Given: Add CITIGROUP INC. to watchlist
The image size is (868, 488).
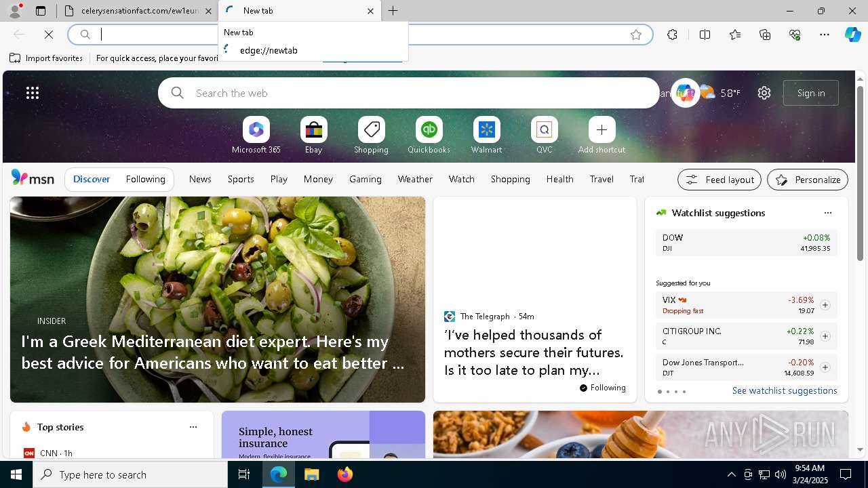Looking at the screenshot, I should 825,336.
